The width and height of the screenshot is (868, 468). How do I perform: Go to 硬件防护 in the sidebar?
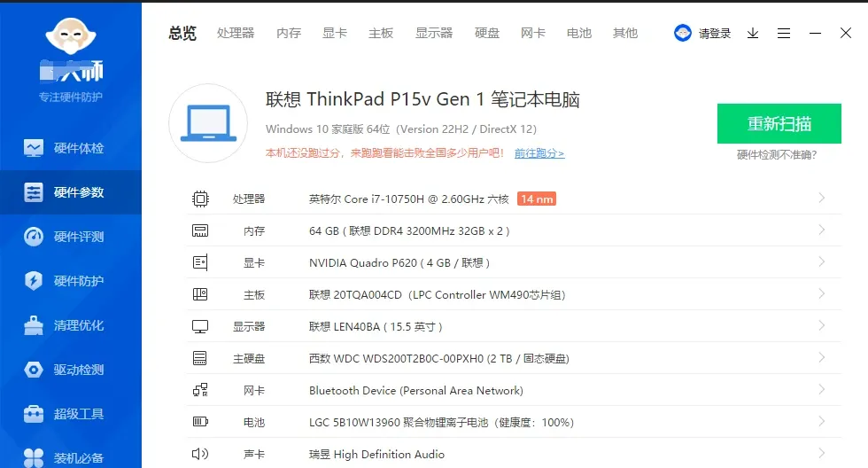point(70,281)
